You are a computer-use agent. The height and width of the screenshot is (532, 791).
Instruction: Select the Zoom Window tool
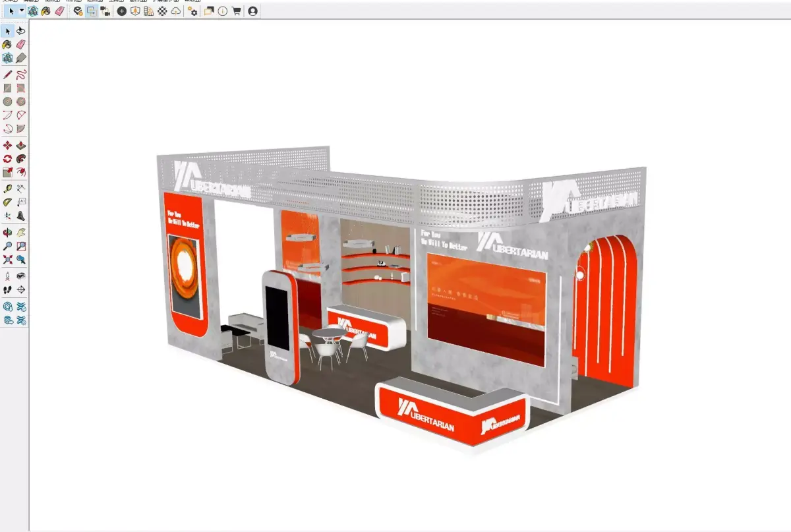click(x=21, y=246)
